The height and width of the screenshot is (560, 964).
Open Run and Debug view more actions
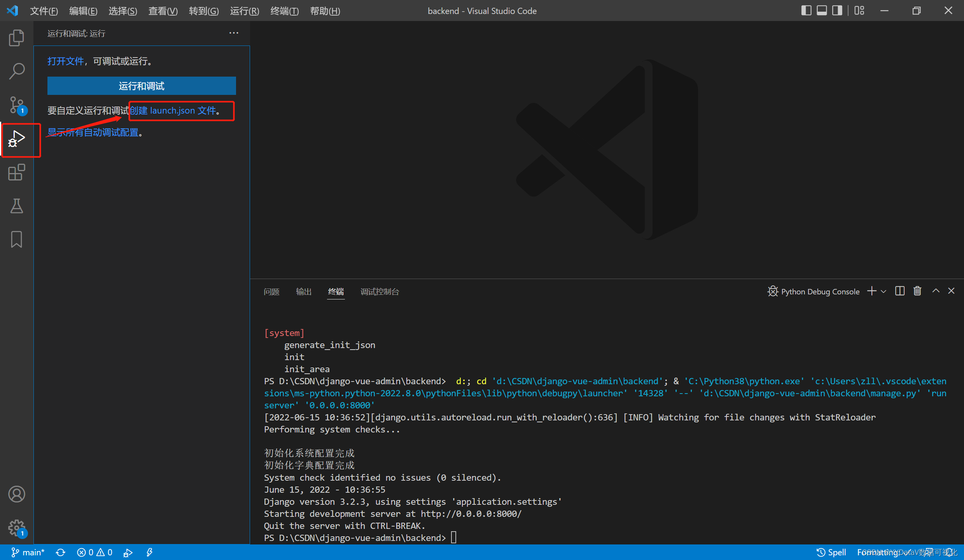234,33
